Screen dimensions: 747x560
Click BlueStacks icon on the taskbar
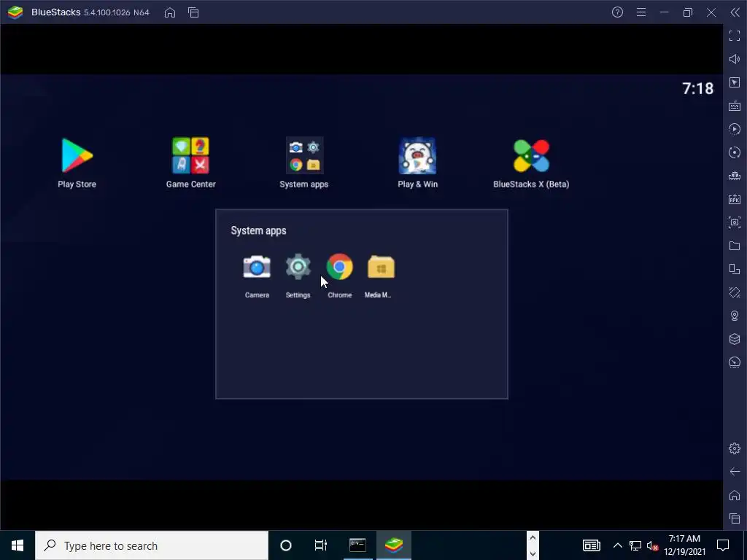394,545
